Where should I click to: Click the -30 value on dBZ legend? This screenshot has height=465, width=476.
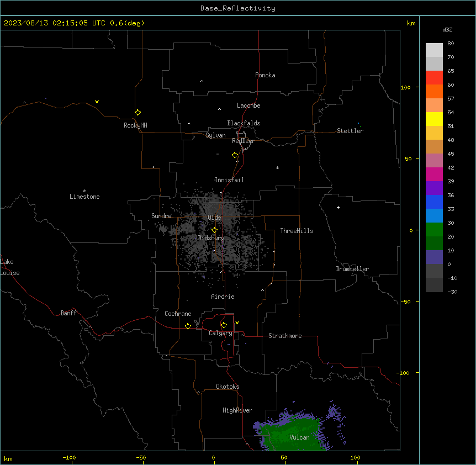[452, 292]
